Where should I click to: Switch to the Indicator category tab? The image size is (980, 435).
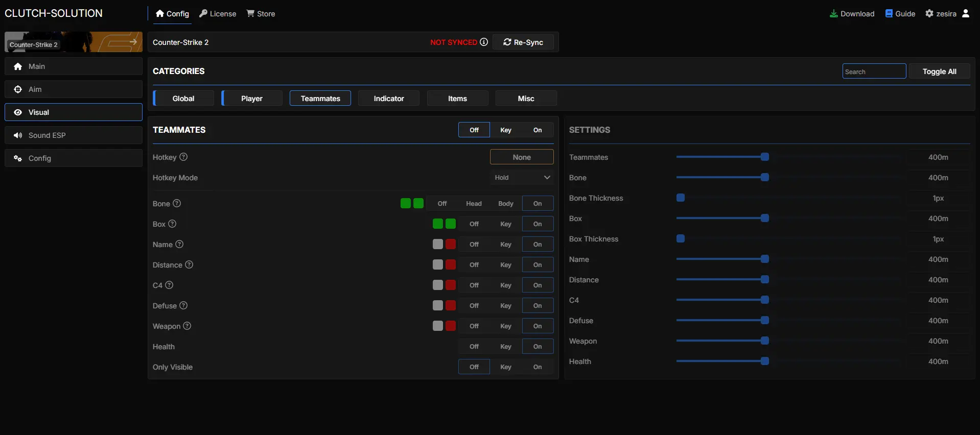[x=388, y=99]
